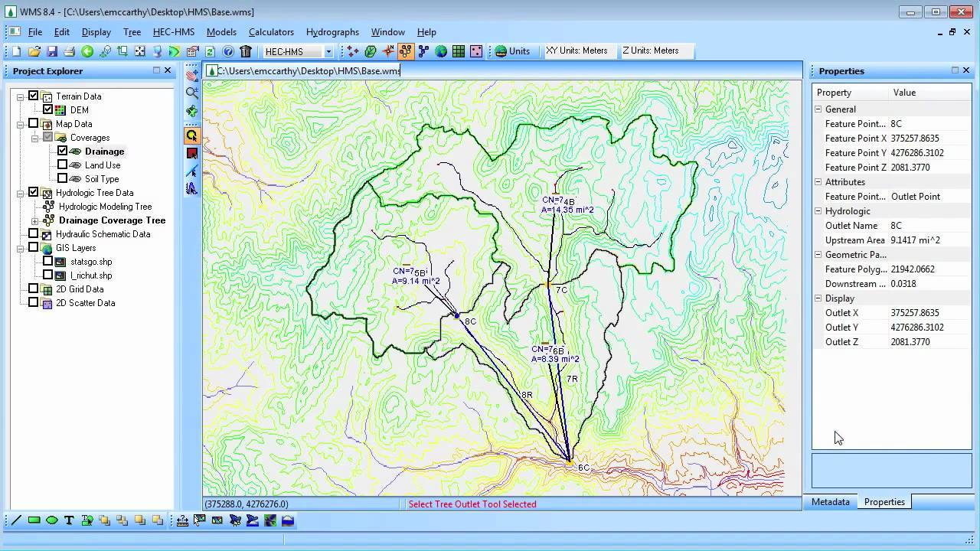The height and width of the screenshot is (551, 980).
Task: Open the HEC-HMS model dropdown
Action: click(329, 51)
